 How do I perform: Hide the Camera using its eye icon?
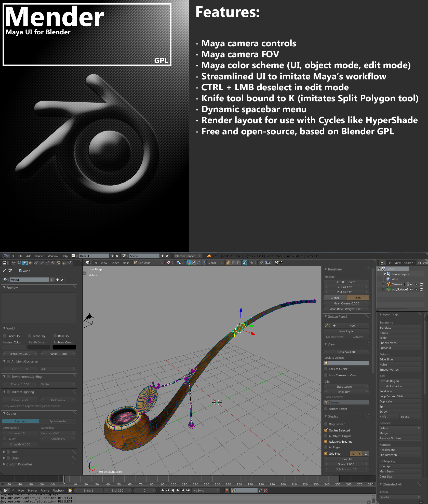pyautogui.click(x=411, y=284)
